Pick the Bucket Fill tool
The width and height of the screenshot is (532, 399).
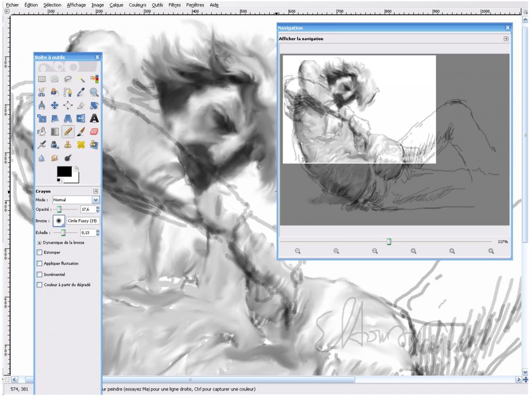point(41,131)
